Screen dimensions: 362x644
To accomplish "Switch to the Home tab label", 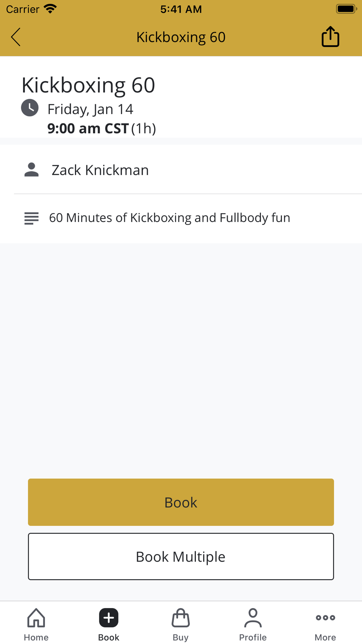I will tap(36, 637).
